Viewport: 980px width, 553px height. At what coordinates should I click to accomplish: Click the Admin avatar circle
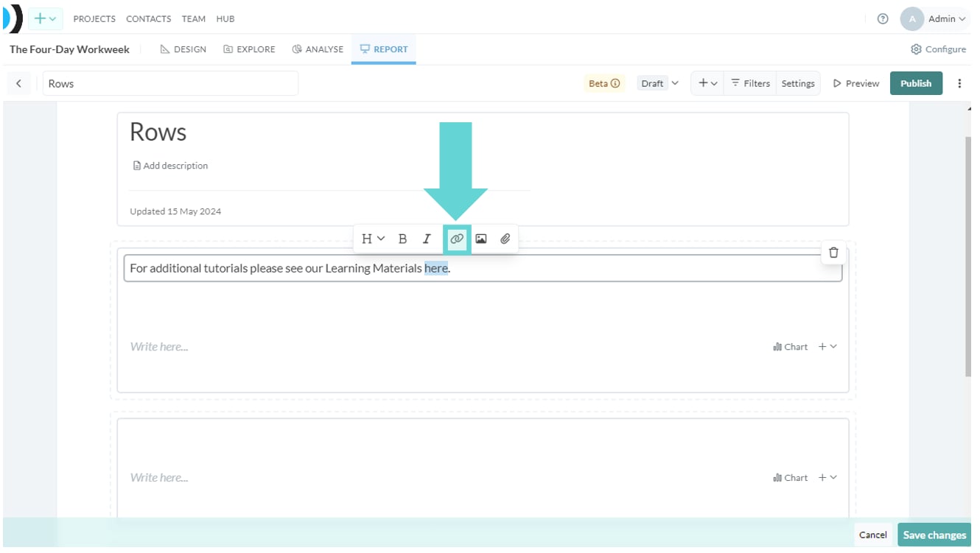912,19
